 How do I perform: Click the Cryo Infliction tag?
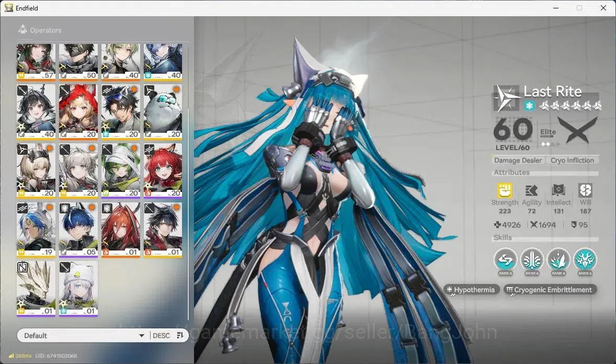pos(572,160)
